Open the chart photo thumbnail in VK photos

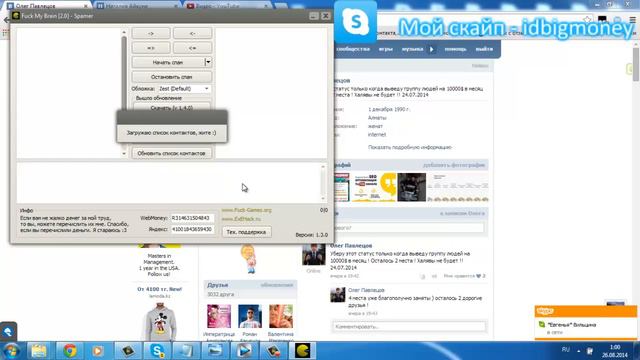458,187
